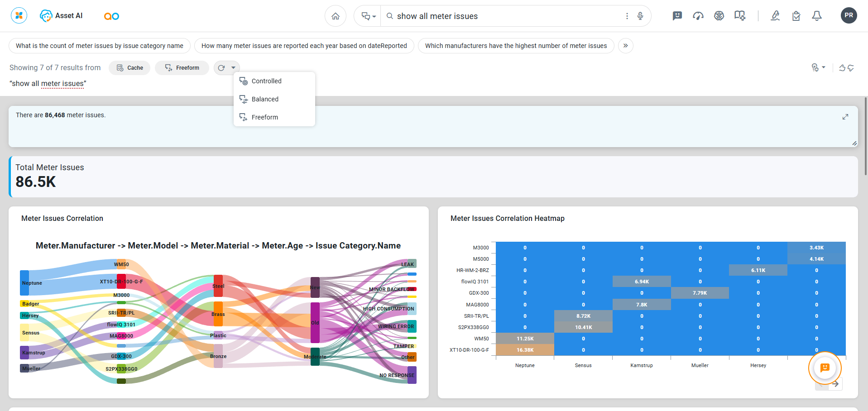Image resolution: width=868 pixels, height=411 pixels.
Task: Expand the summary text panel
Action: point(845,117)
